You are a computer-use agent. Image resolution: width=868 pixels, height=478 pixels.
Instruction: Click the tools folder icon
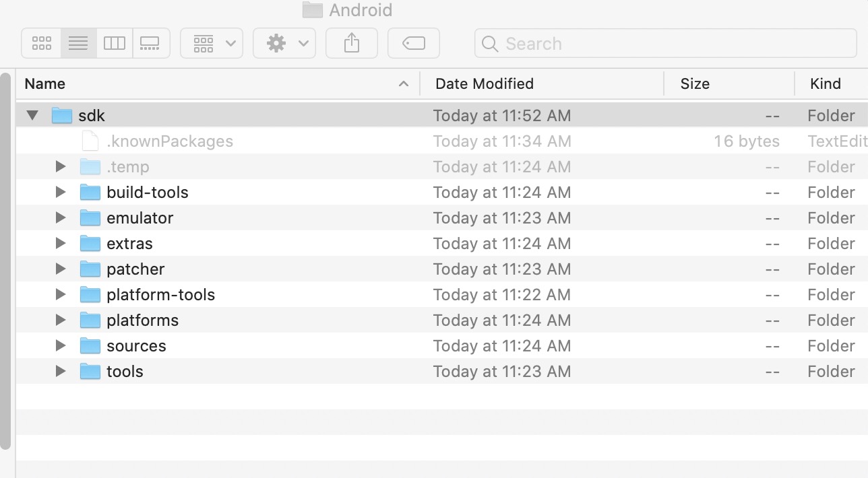[x=90, y=371]
